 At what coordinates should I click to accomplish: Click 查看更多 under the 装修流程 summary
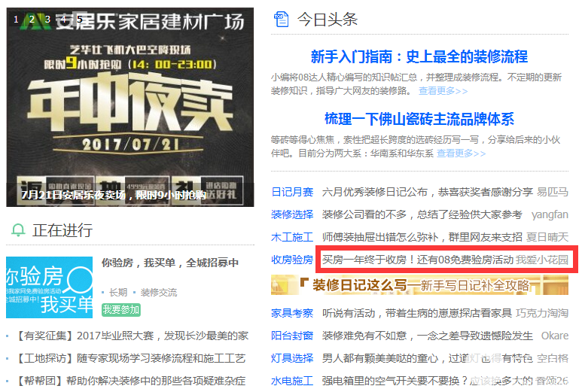coord(443,91)
